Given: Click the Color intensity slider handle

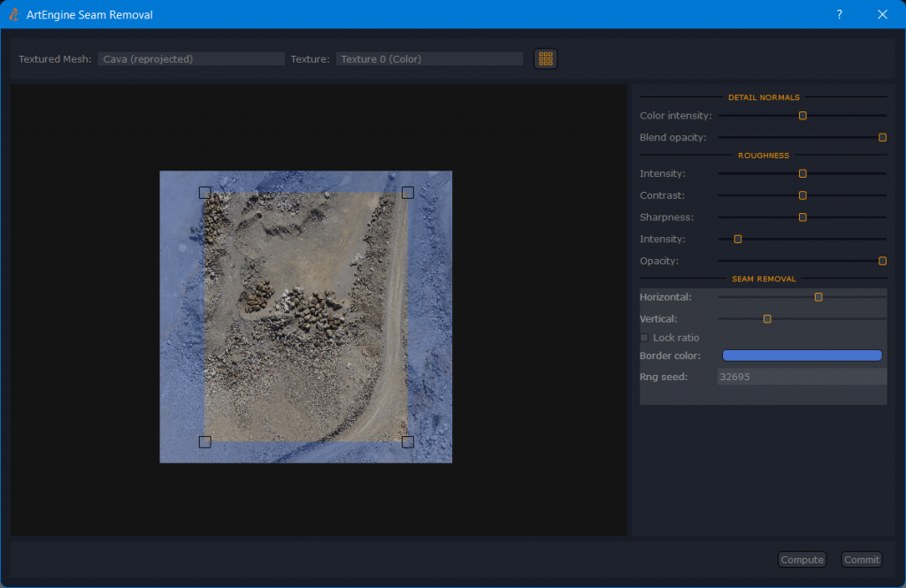Looking at the screenshot, I should (x=802, y=115).
